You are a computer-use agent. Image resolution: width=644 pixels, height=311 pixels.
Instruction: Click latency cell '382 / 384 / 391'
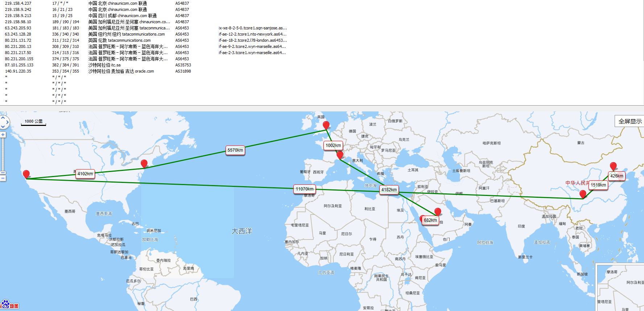[x=66, y=65]
